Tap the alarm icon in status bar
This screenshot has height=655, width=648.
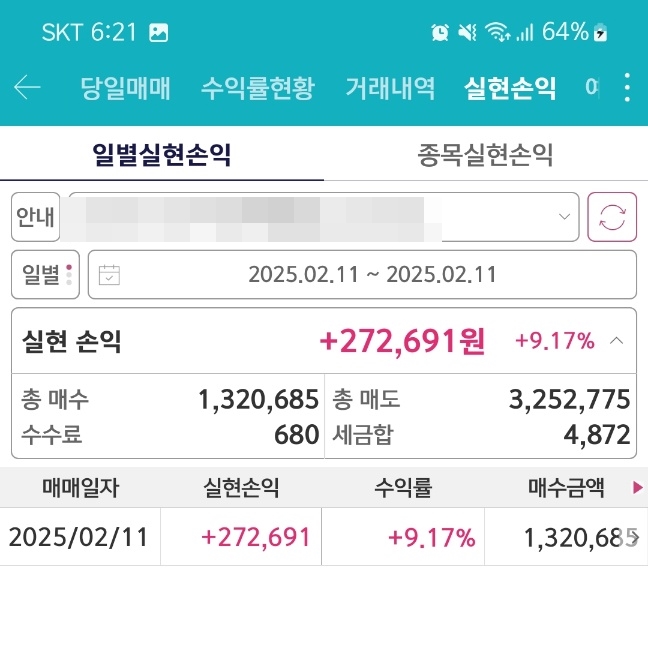pos(439,32)
